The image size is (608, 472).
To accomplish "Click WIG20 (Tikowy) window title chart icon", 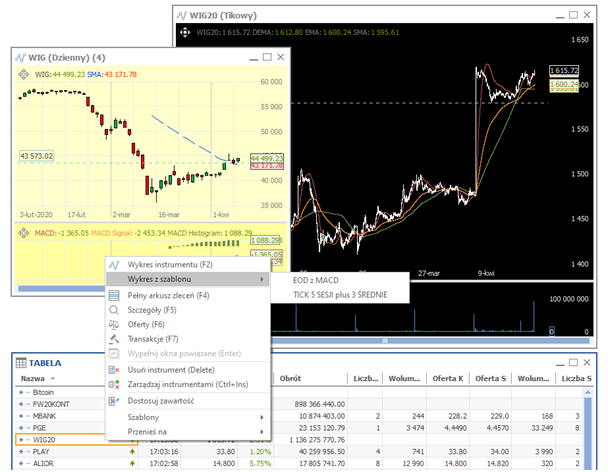I will pos(181,16).
